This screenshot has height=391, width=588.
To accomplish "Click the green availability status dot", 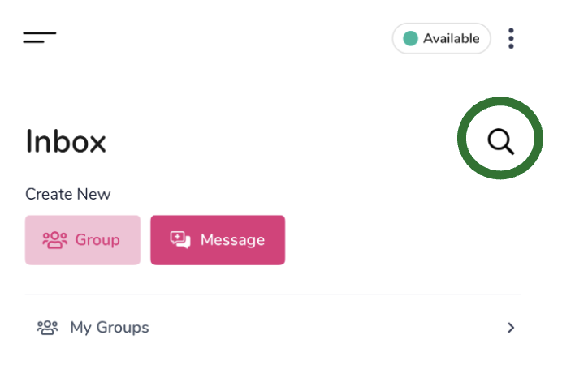I will [410, 39].
